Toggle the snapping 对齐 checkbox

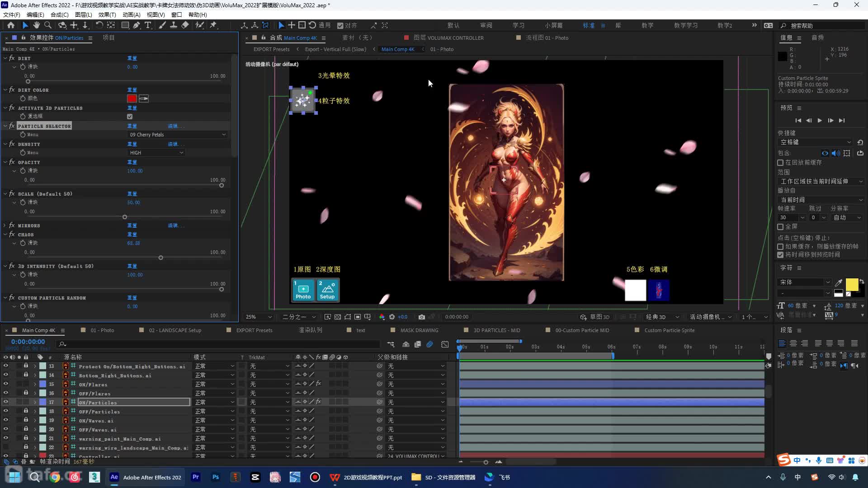coord(340,26)
